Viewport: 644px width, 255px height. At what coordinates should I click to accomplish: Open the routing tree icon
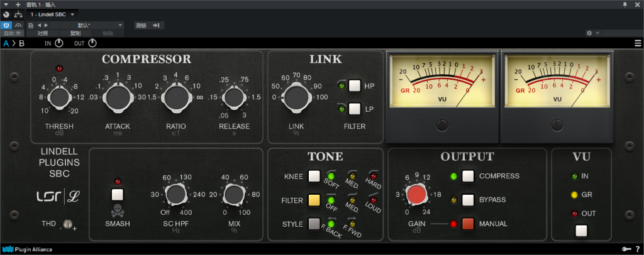(18, 14)
